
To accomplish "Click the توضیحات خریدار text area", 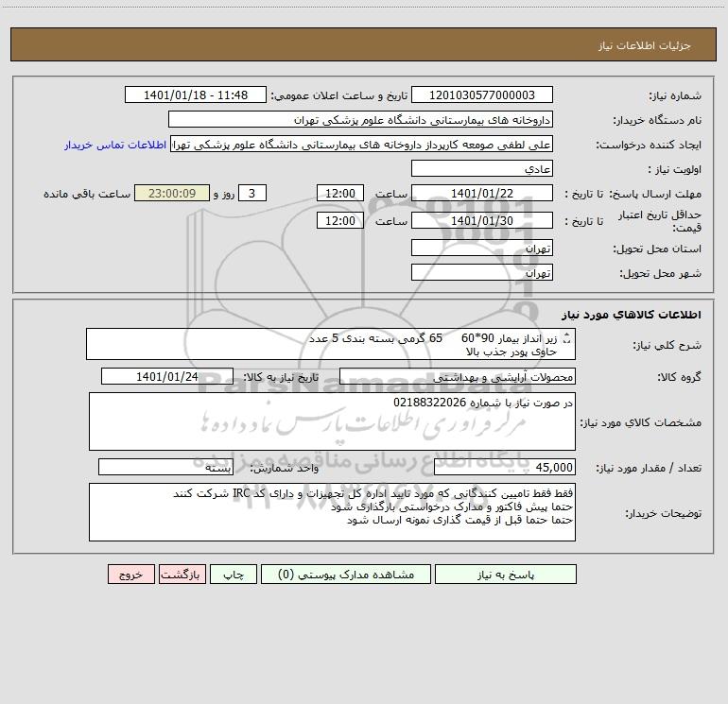I will pyautogui.click(x=332, y=512).
